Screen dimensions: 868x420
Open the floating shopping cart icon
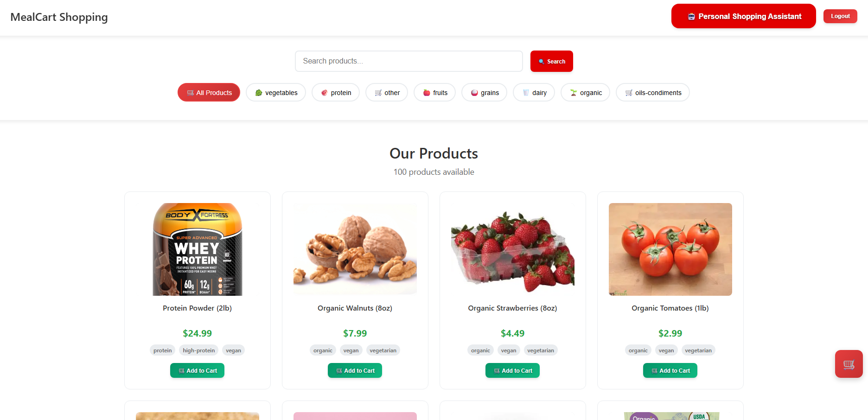pos(849,364)
